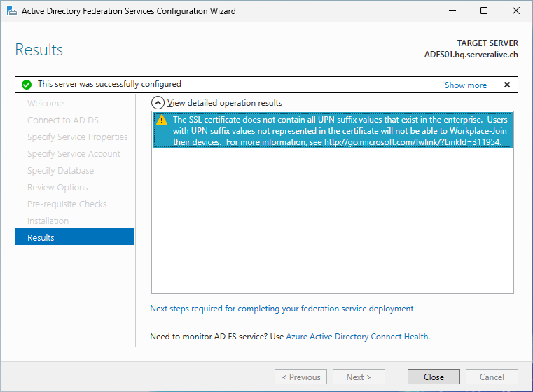Click the yellow warning triangle icon
Screen dimensions: 533x392
pyautogui.click(x=162, y=120)
